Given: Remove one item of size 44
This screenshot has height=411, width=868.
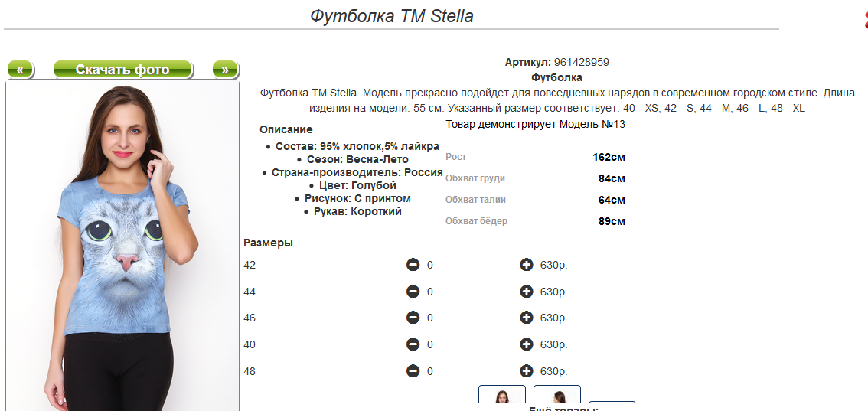Looking at the screenshot, I should [413, 292].
